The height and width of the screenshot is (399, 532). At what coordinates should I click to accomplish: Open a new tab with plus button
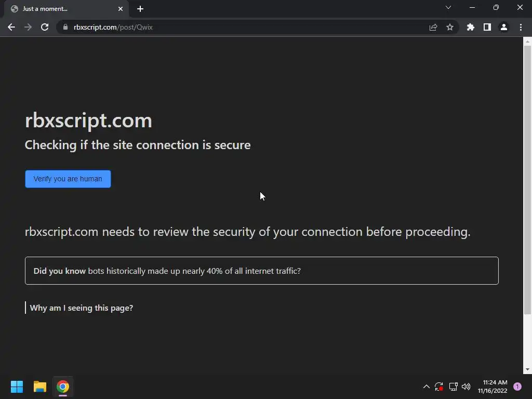point(140,9)
